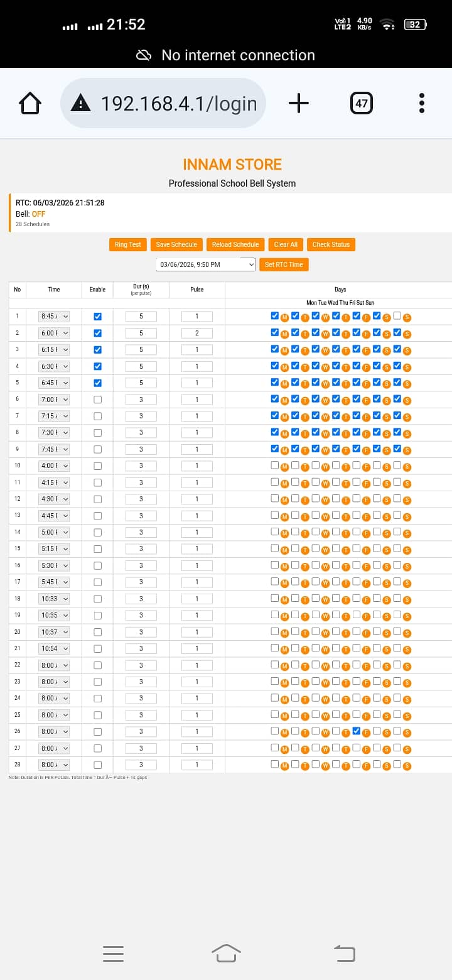Tap the browser home icon

point(30,103)
